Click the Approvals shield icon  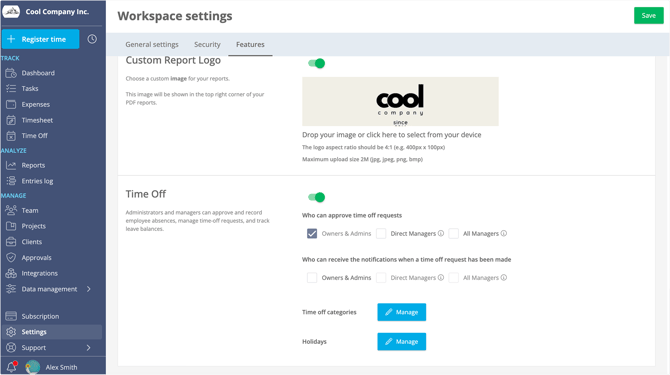tap(11, 258)
